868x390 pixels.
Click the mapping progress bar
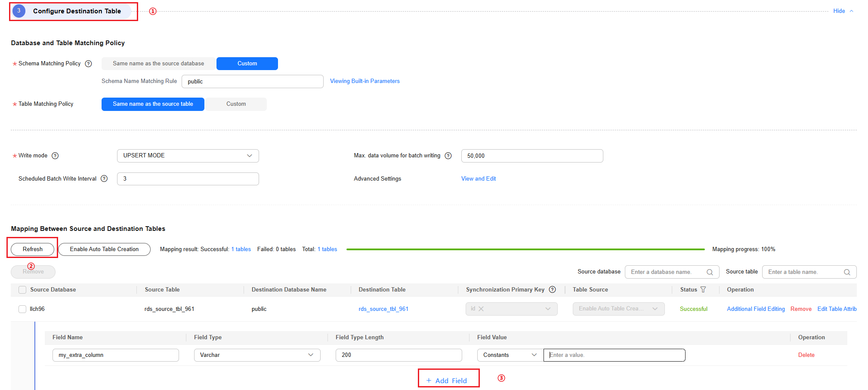coord(525,249)
